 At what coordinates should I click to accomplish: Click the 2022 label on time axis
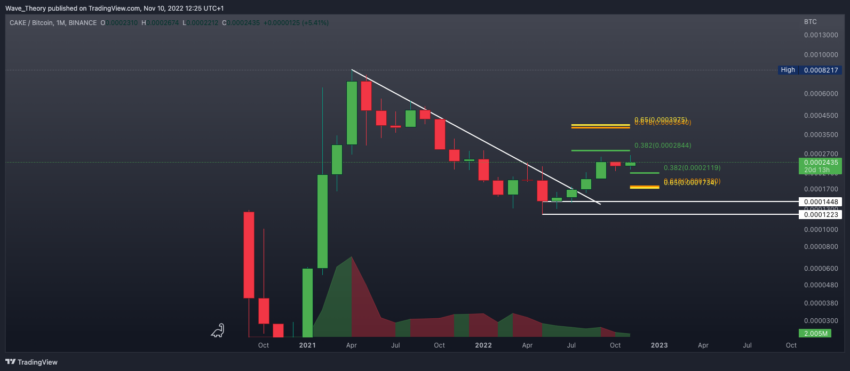[483, 345]
